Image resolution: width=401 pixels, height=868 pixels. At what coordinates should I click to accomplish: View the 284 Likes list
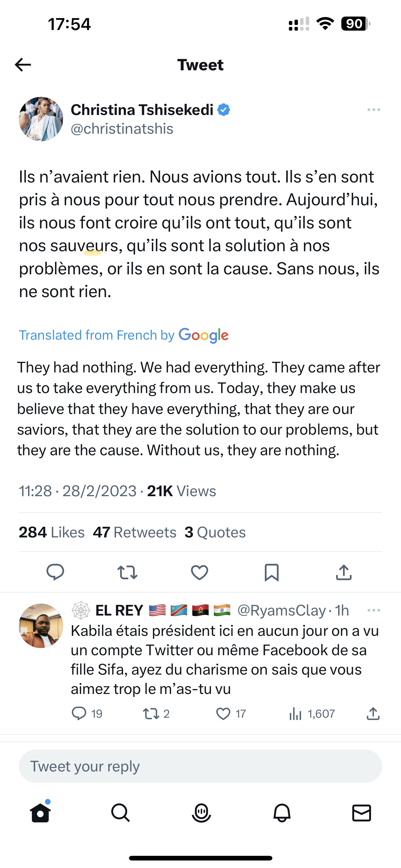(x=52, y=532)
